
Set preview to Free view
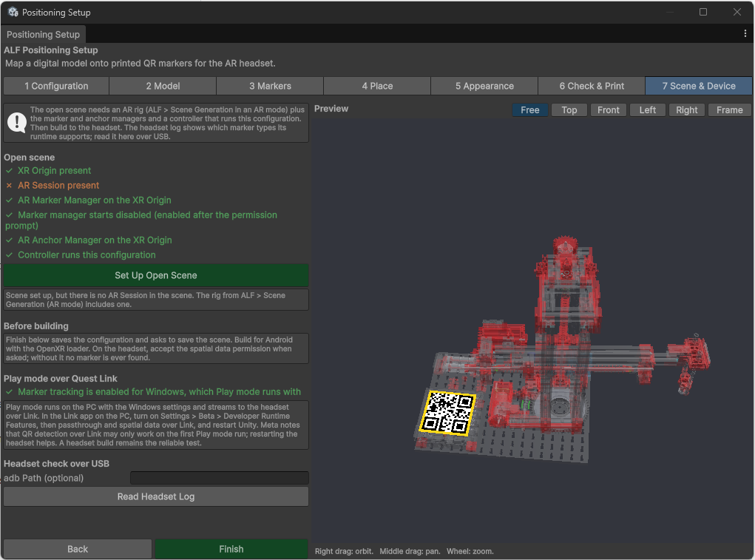[529, 109]
